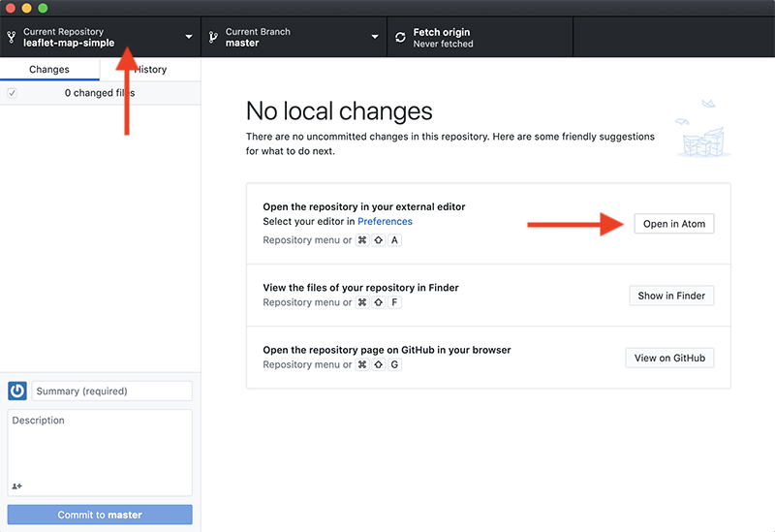Toggle the select-all changed files checkbox
The height and width of the screenshot is (532, 775).
coord(12,92)
